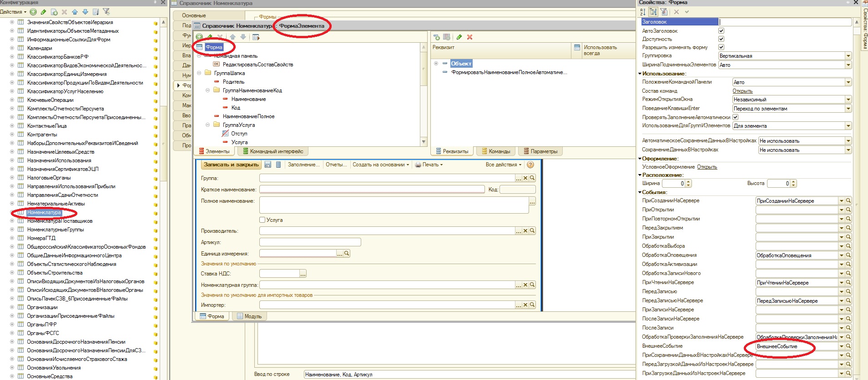Click move-up arrow in Configuration panel toolbar
868x380 pixels.
pos(75,12)
